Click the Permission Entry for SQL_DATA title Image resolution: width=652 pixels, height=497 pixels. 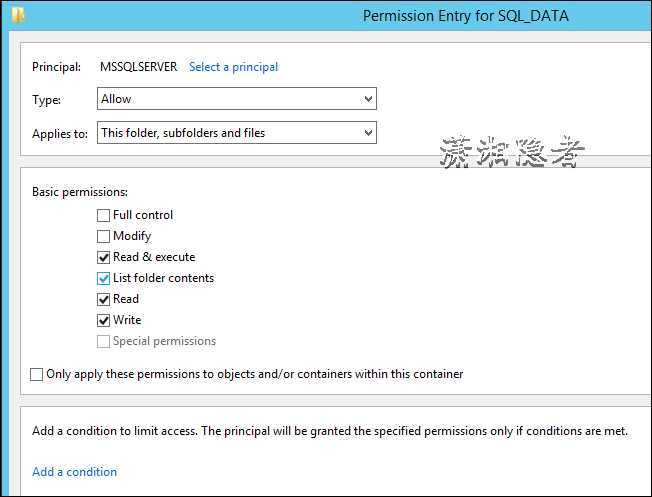tap(465, 16)
